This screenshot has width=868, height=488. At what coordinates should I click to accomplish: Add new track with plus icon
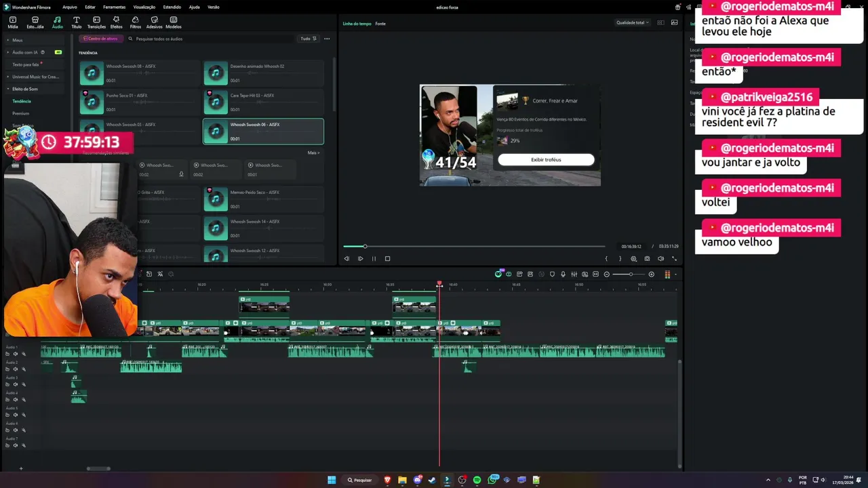(x=21, y=468)
